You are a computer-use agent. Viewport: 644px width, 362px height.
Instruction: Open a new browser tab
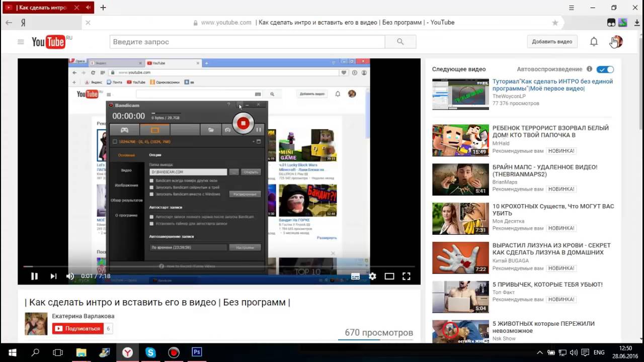tap(103, 8)
